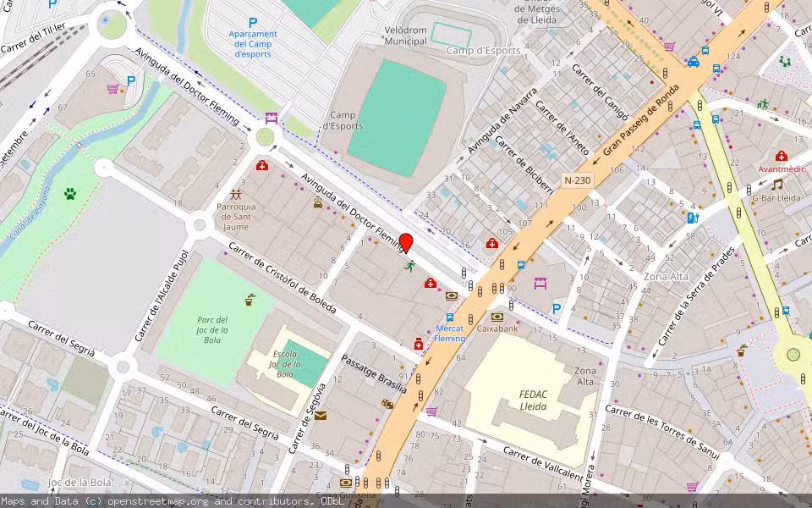The image size is (812, 508).
Task: Select the Canal de Pinyana label
Action: pos(31,213)
